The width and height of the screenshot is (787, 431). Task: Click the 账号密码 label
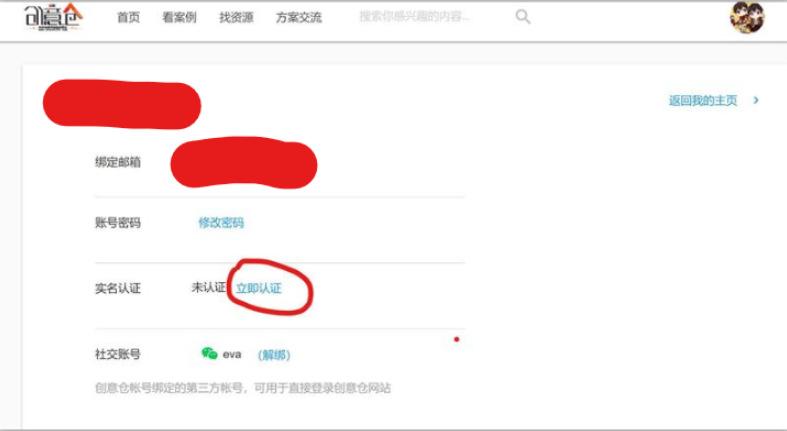coord(118,222)
